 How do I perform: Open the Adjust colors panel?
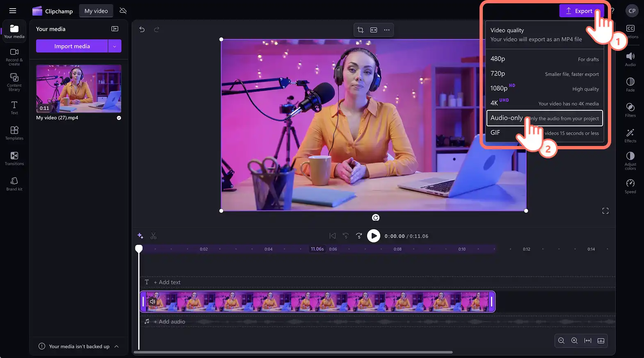[x=630, y=161]
